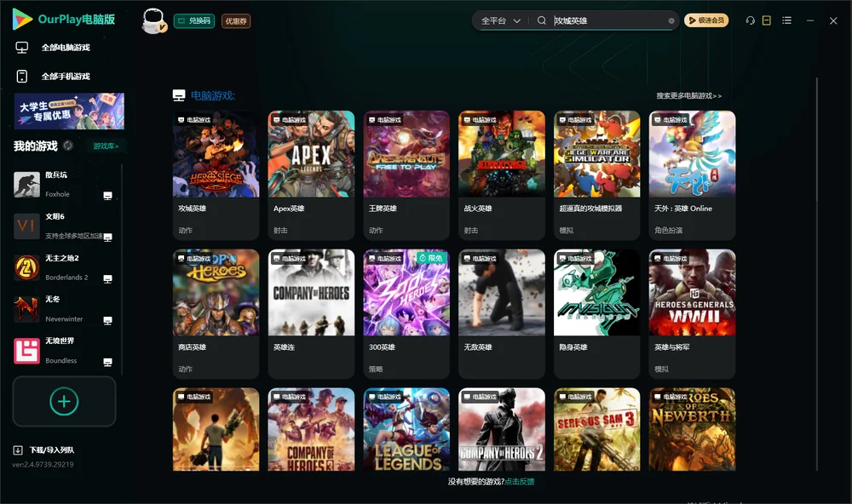Click the 兑换码 redeem code button
This screenshot has width=852, height=504.
coord(194,20)
